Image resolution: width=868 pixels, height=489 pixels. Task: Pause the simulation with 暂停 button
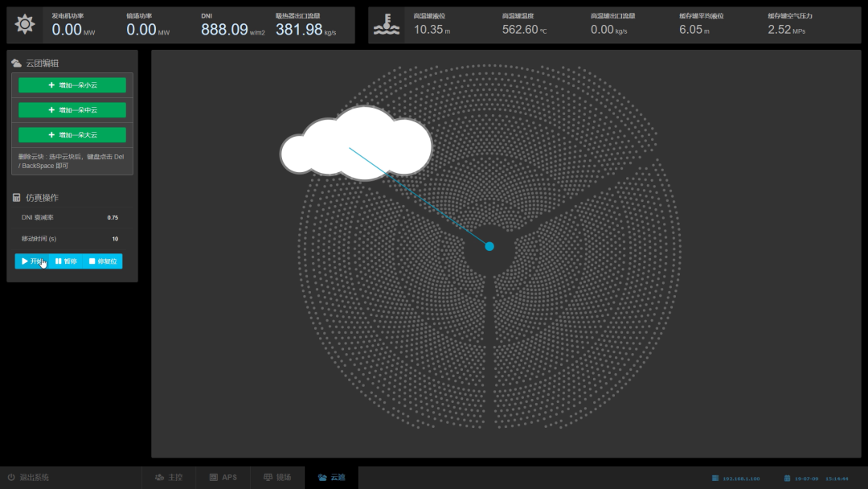point(66,261)
